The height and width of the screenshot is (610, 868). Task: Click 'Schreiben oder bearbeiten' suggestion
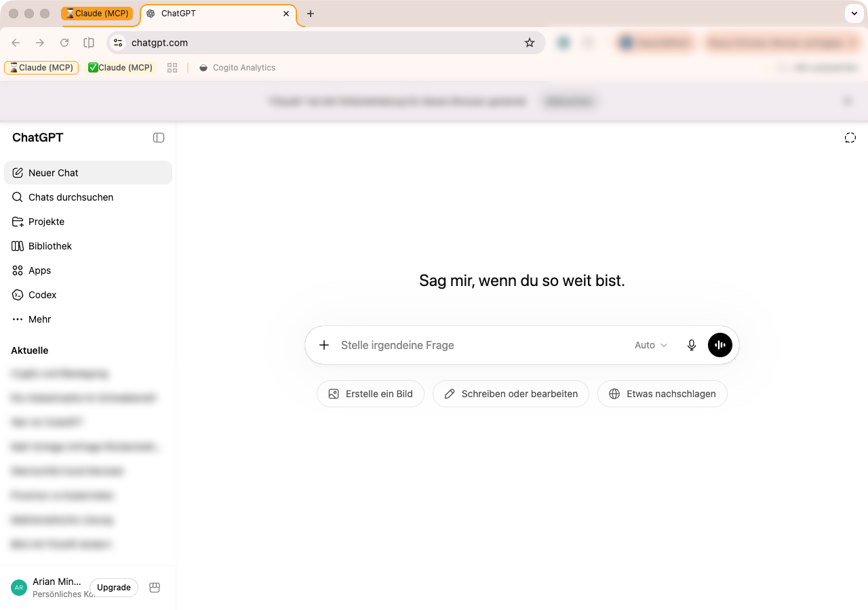511,394
